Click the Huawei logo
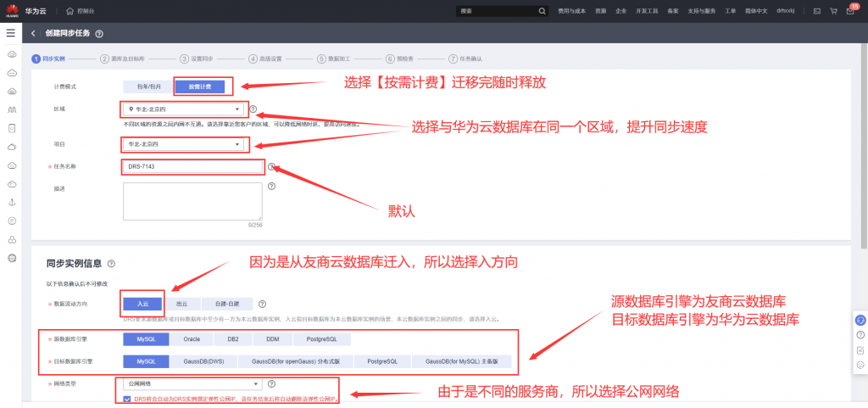The width and height of the screenshot is (868, 408). pos(10,10)
